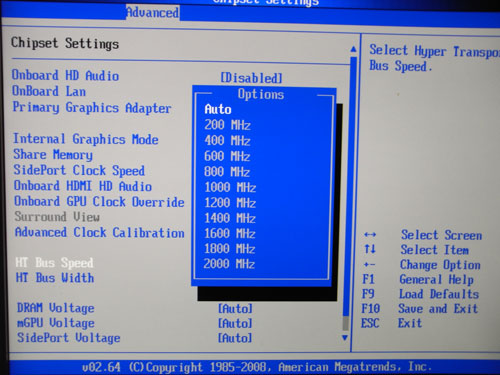
Task: Pick 1200 MHz bus speed option
Action: (x=230, y=203)
